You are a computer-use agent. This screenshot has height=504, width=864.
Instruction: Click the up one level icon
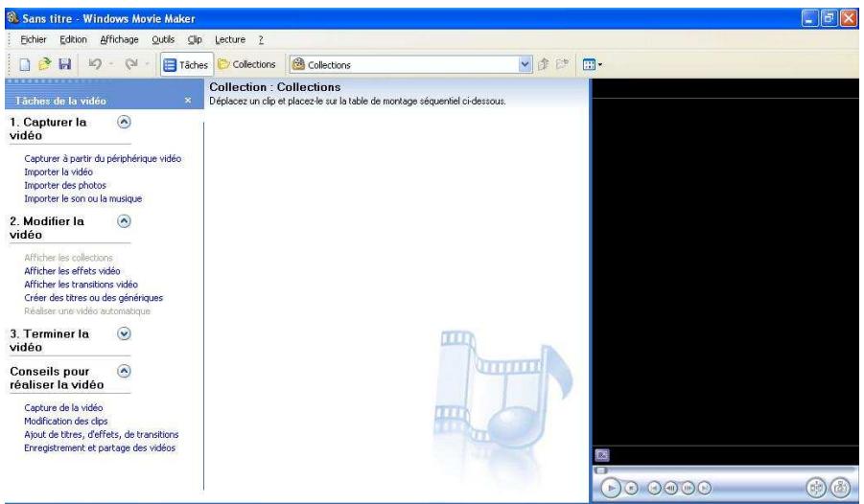(543, 64)
